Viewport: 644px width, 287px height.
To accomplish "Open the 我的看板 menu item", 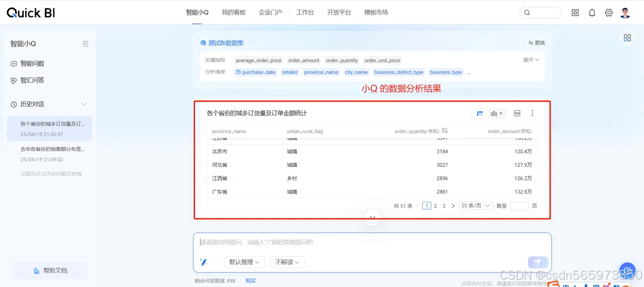I will 234,12.
